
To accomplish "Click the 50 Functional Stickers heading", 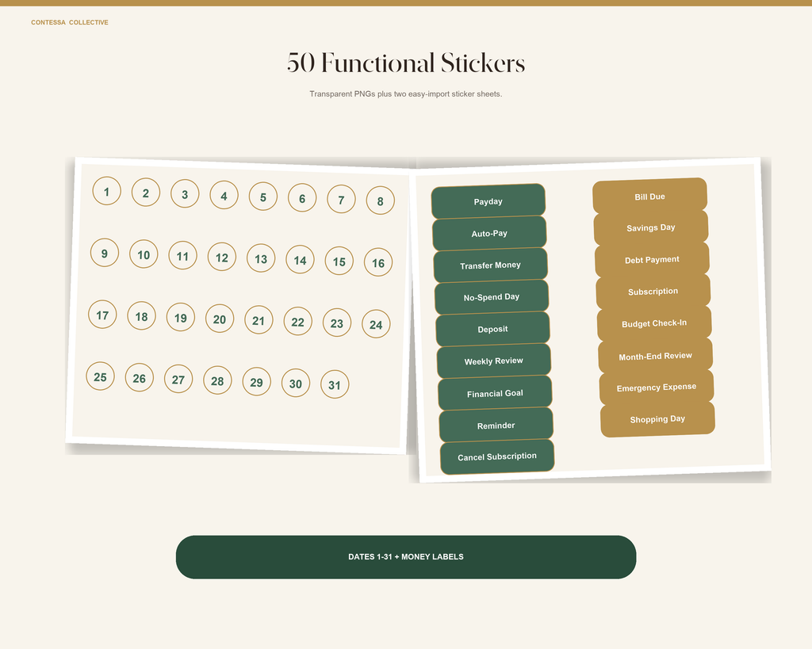I will (406, 63).
